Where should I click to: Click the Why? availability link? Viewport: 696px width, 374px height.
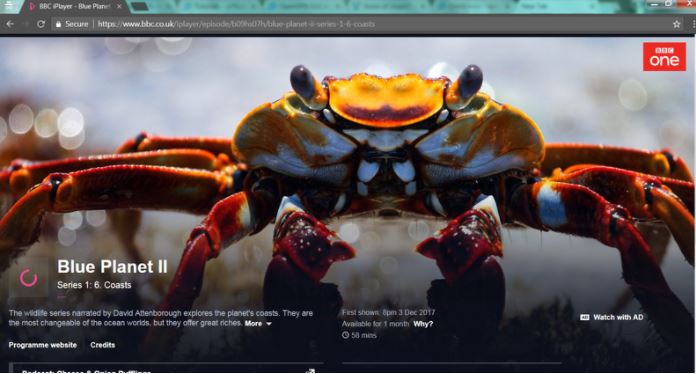(x=423, y=324)
